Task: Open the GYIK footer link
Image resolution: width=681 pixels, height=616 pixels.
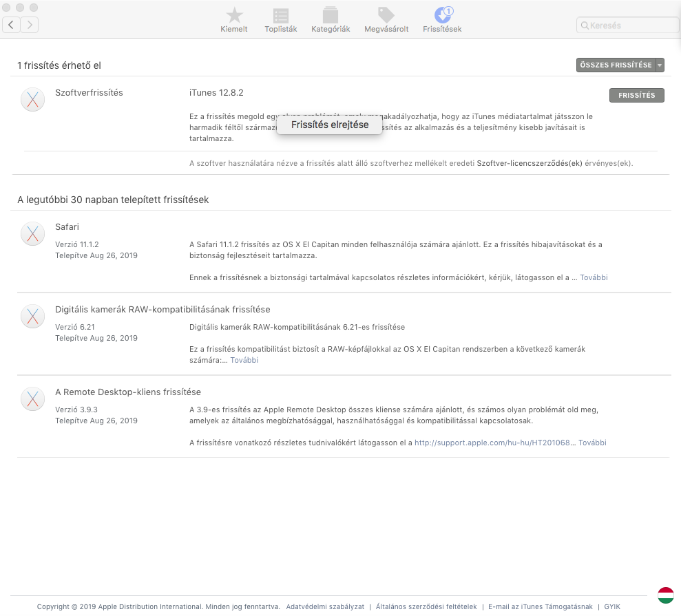Action: point(612,606)
